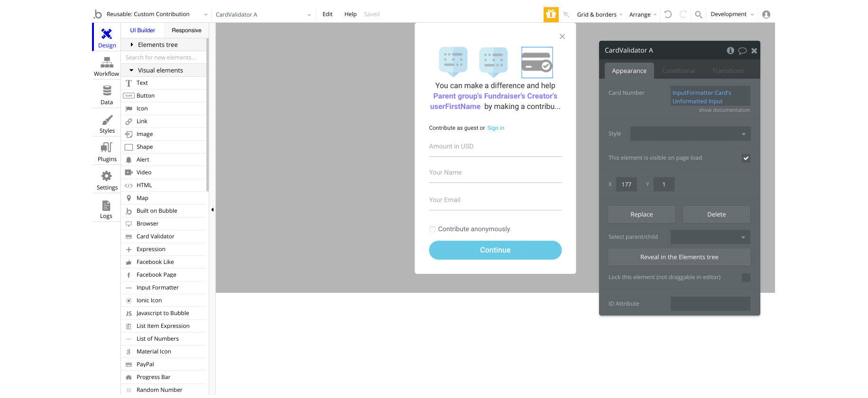868x398 pixels.
Task: Toggle 'visible on page load' checkbox
Action: point(746,158)
